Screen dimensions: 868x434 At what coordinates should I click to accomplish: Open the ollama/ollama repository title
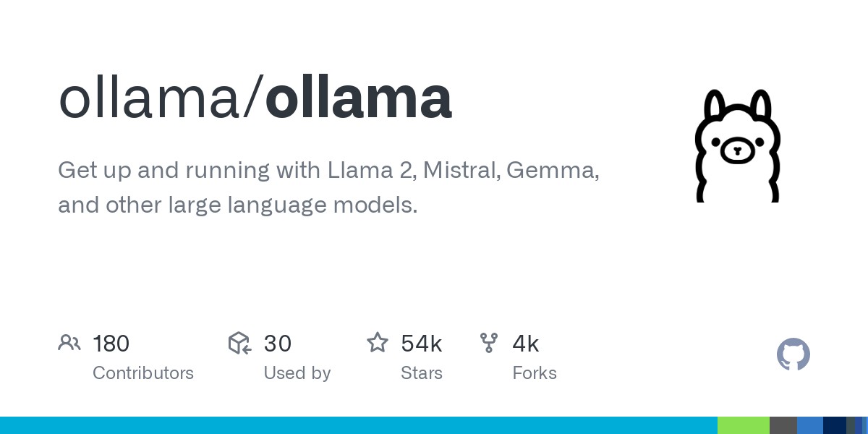coord(255,98)
